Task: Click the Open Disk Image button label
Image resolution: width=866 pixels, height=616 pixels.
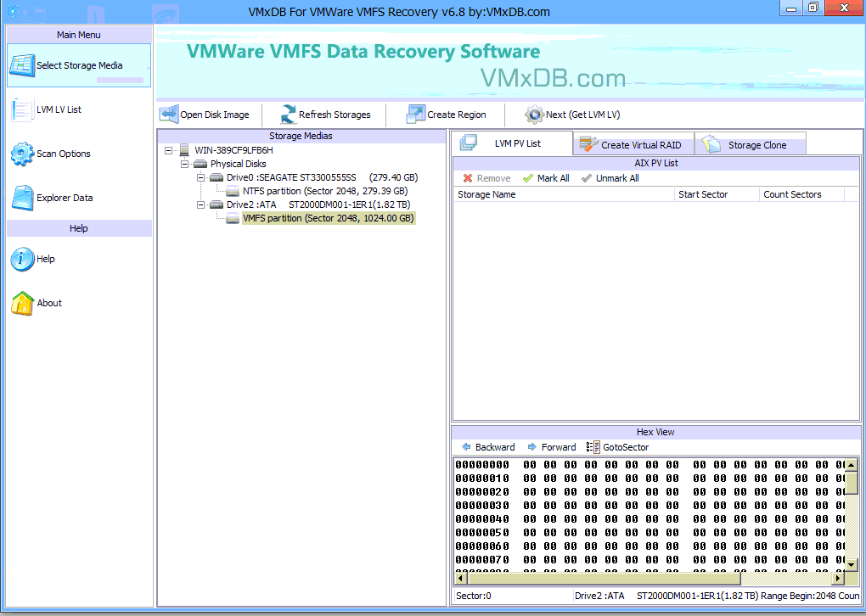Action: (x=214, y=115)
